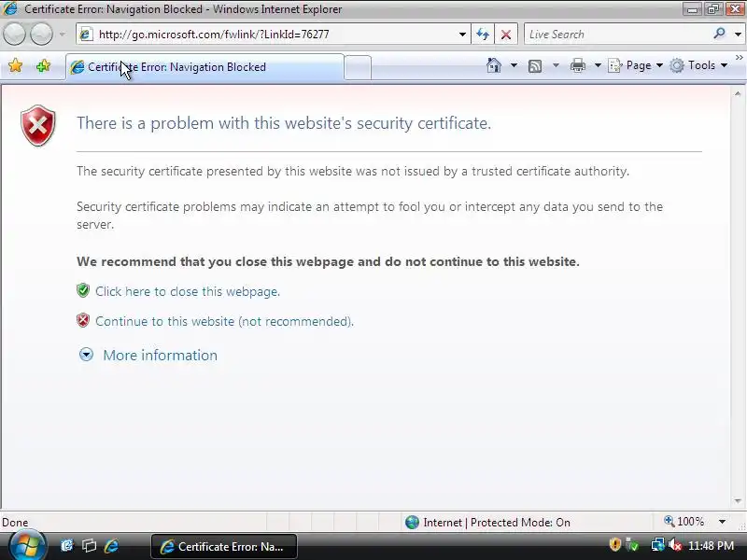Click the network connection tray icon

tap(658, 545)
